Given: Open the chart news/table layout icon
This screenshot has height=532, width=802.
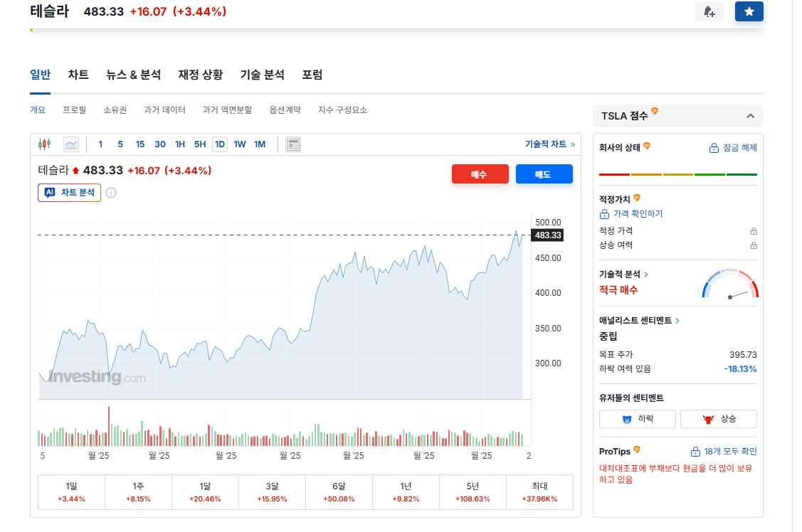Looking at the screenshot, I should [x=293, y=144].
